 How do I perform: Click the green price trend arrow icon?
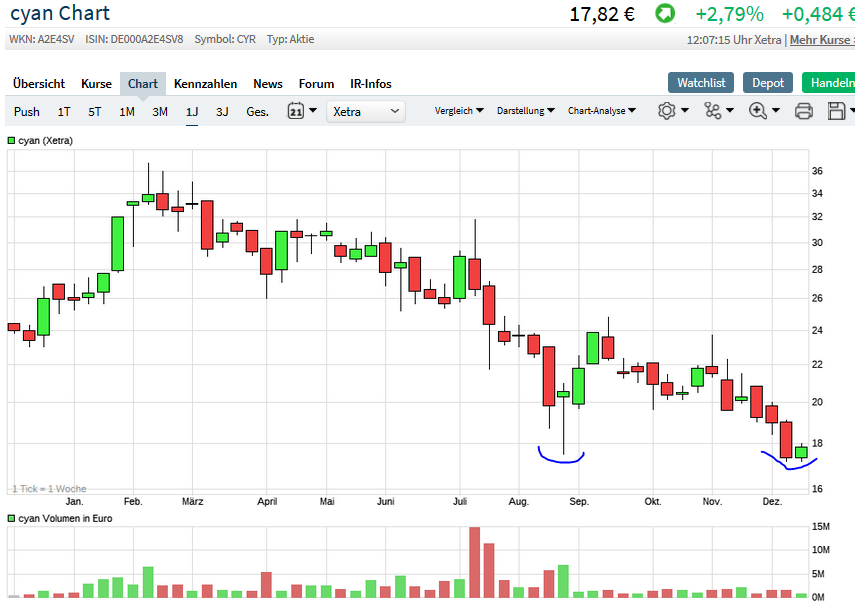[x=665, y=14]
